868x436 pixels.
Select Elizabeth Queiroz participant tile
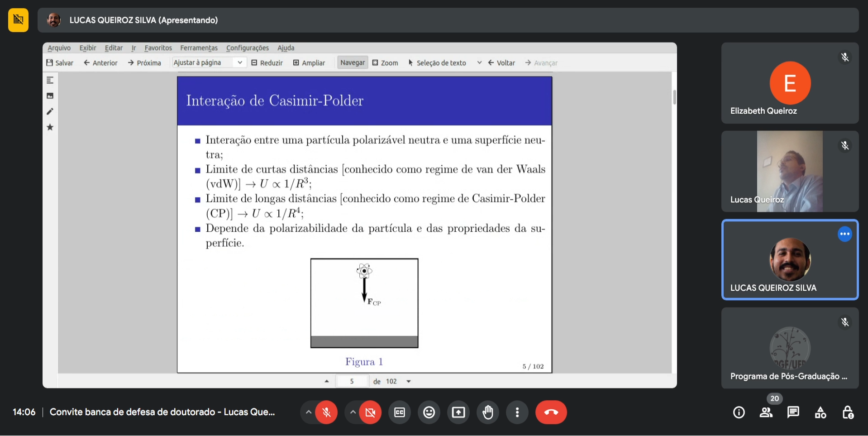790,83
